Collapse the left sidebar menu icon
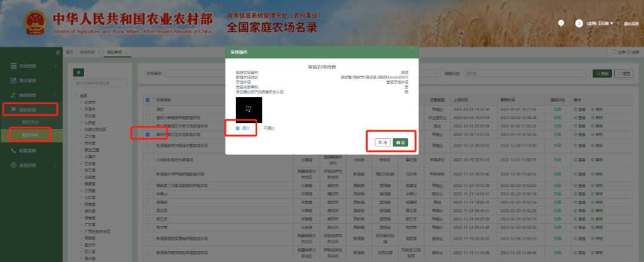Viewport: 644px width, 262px height. click(x=58, y=52)
